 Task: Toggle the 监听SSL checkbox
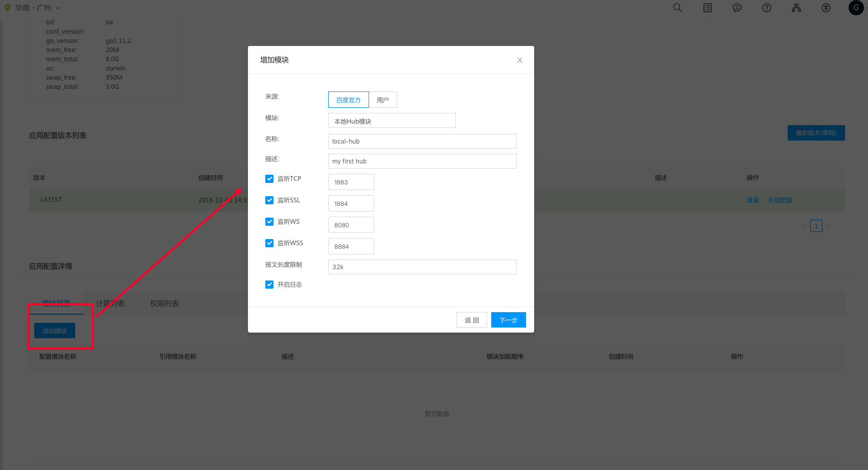coord(269,200)
